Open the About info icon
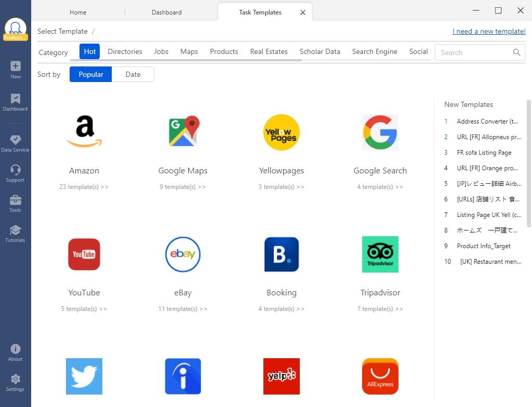Image resolution: width=532 pixels, height=407 pixels. pos(15,352)
